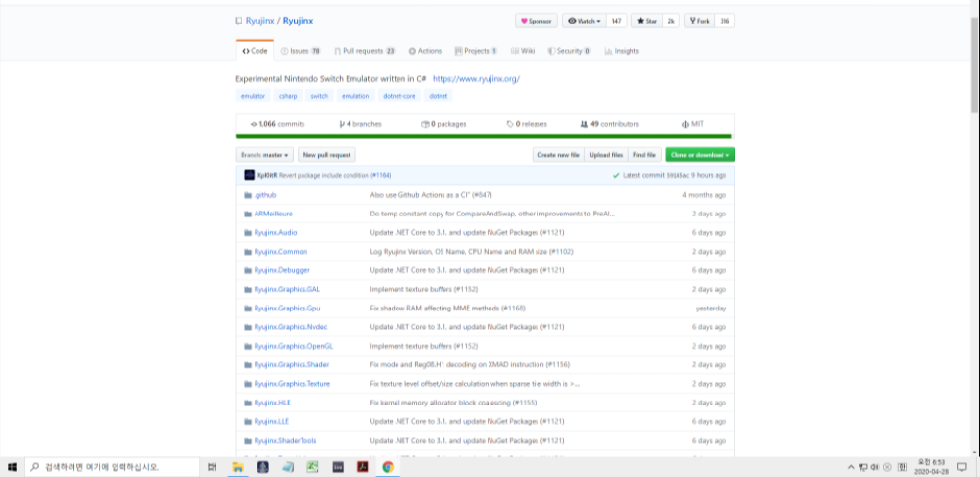Open the notification center icon
Image resolution: width=980 pixels, height=477 pixels.
click(x=962, y=467)
